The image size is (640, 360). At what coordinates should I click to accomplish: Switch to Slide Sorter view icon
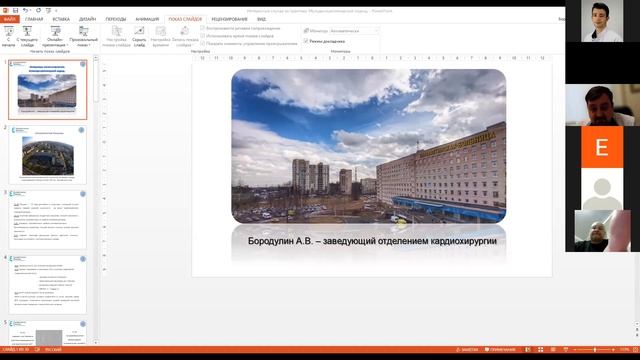tap(540, 350)
